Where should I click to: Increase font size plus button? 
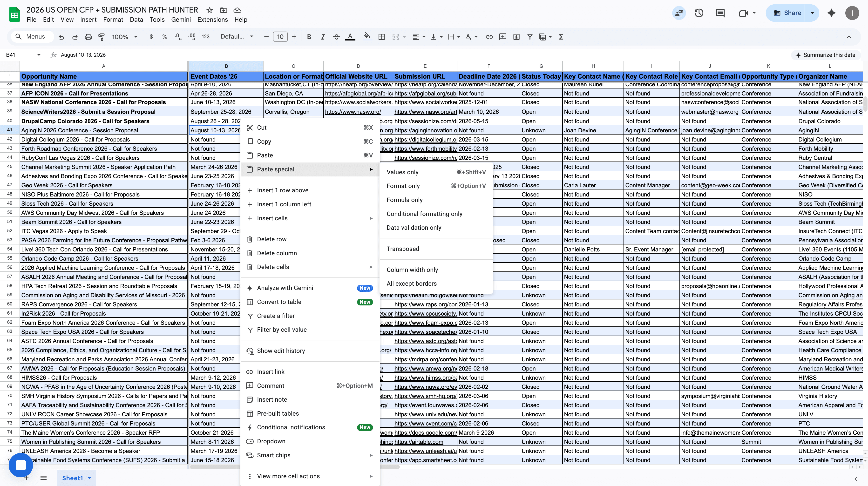point(294,37)
